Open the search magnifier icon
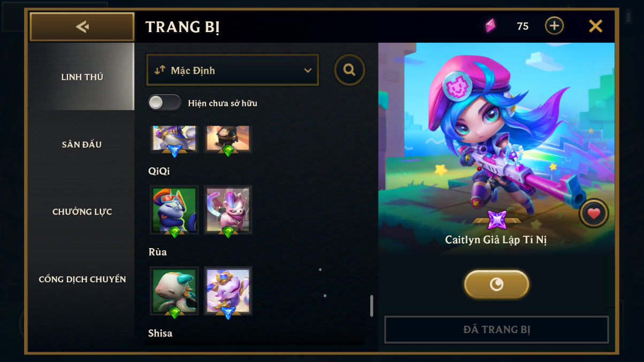 click(x=350, y=70)
